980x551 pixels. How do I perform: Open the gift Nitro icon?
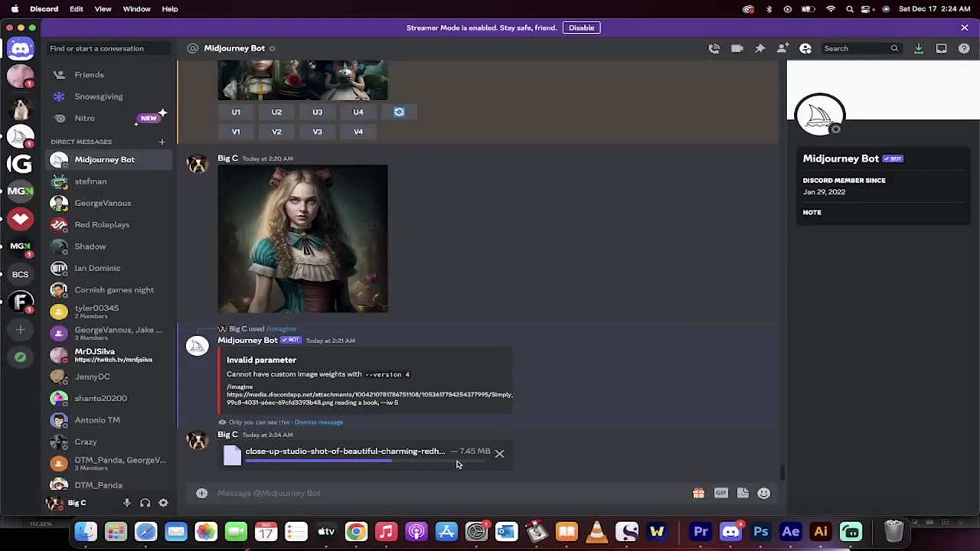point(698,493)
